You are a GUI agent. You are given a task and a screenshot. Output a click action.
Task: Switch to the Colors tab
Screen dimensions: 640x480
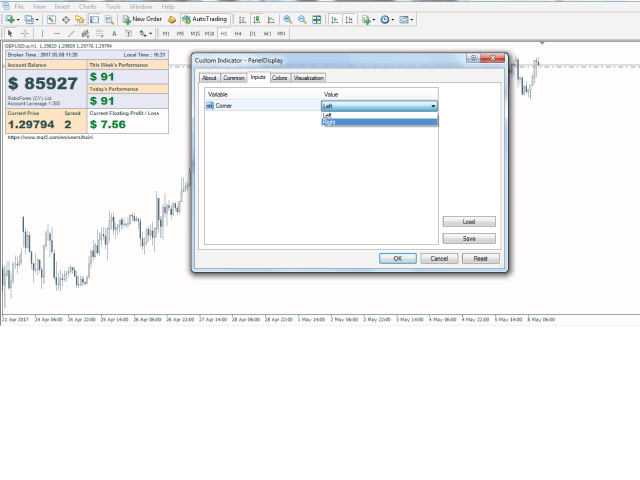[x=280, y=77]
